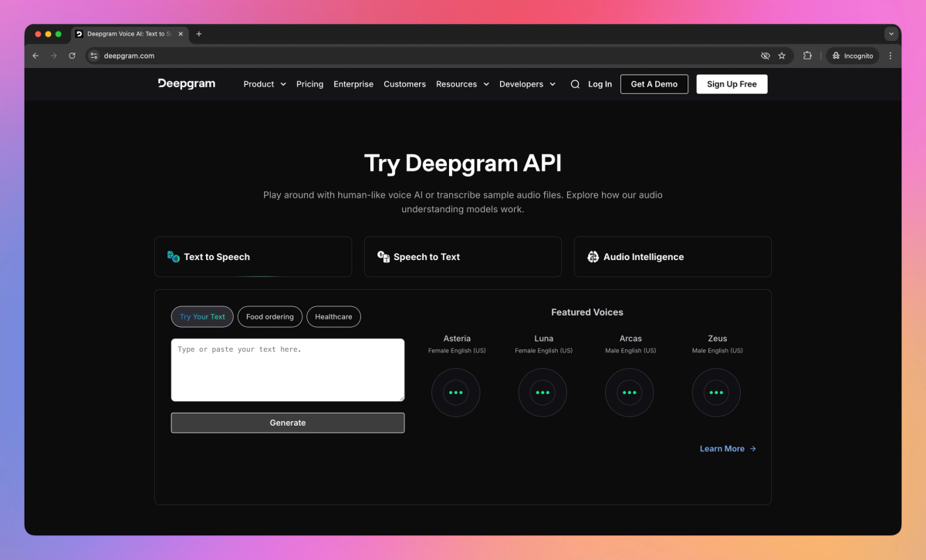Open the Chrome three-dot menu

click(891, 56)
